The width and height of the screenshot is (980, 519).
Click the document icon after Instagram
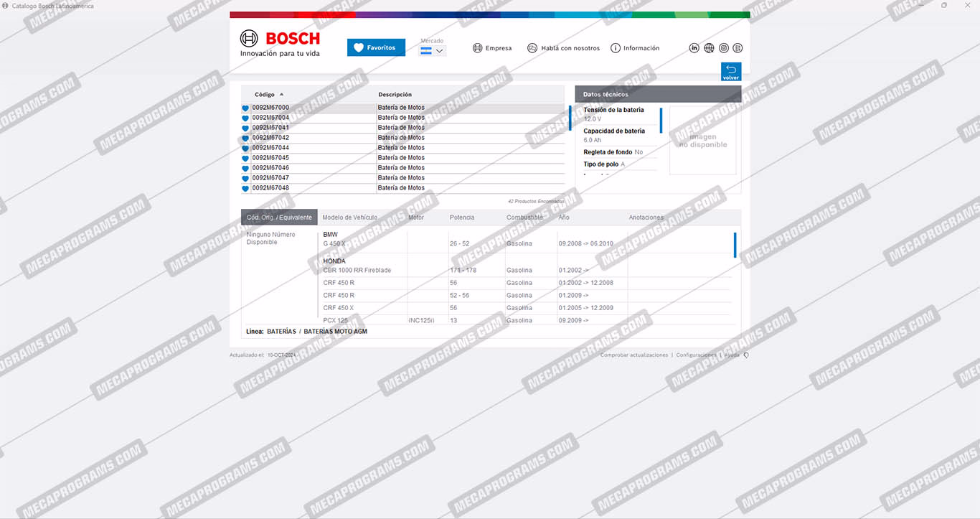(738, 48)
